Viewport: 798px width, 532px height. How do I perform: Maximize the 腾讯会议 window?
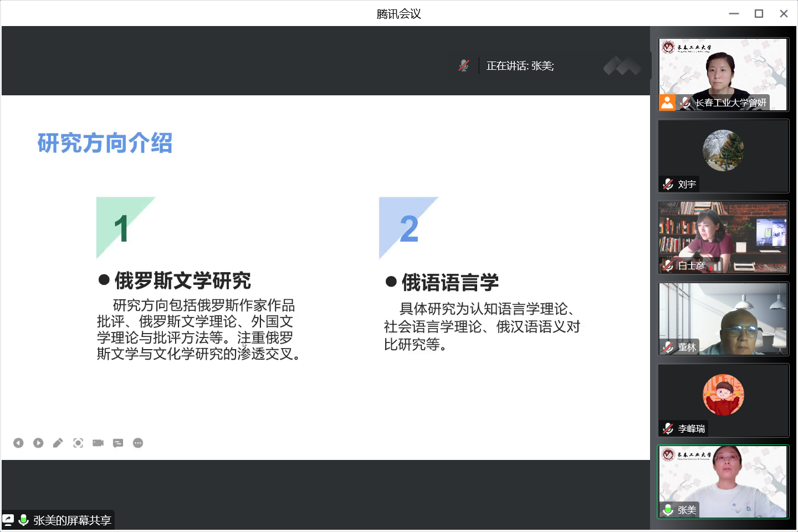759,14
